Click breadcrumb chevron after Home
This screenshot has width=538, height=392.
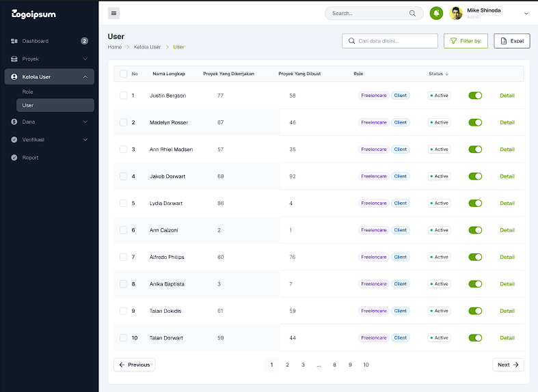(128, 47)
